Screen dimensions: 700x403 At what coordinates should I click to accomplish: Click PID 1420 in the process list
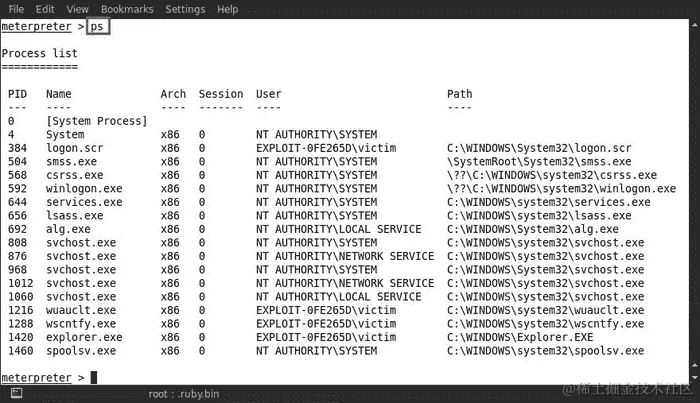pos(21,337)
